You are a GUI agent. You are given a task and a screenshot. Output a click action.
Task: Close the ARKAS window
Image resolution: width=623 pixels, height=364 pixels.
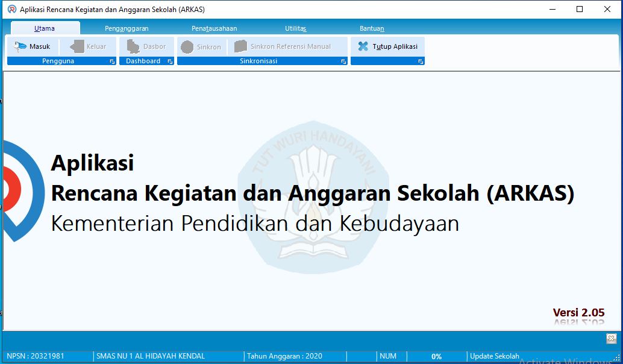607,9
